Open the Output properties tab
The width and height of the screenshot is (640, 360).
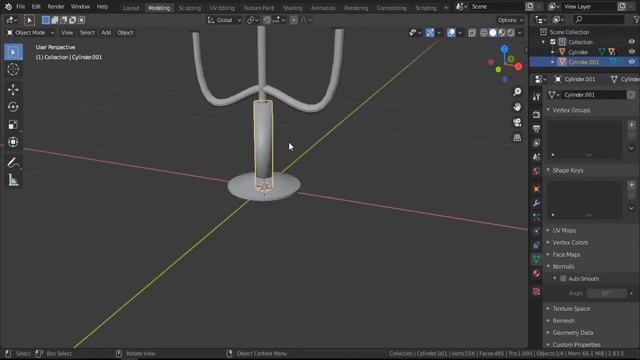[536, 129]
